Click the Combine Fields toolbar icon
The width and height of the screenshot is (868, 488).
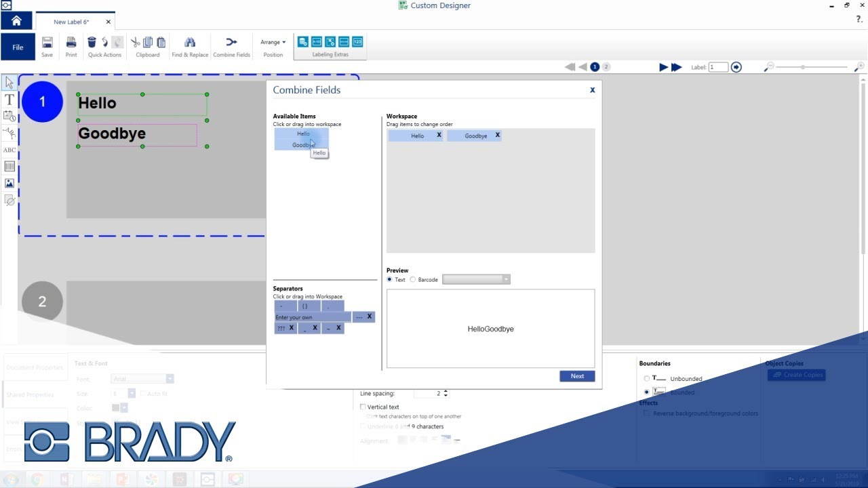[x=231, y=42]
